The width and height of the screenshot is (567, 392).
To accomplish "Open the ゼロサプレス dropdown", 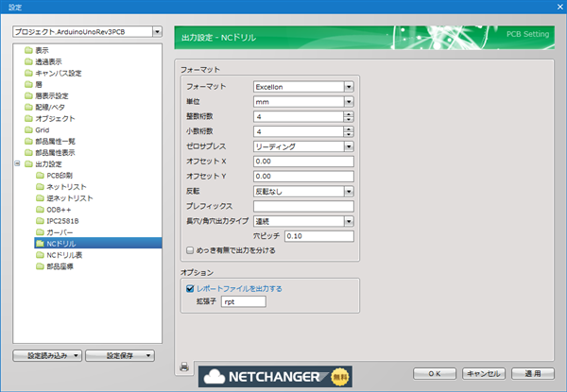I will tap(349, 146).
